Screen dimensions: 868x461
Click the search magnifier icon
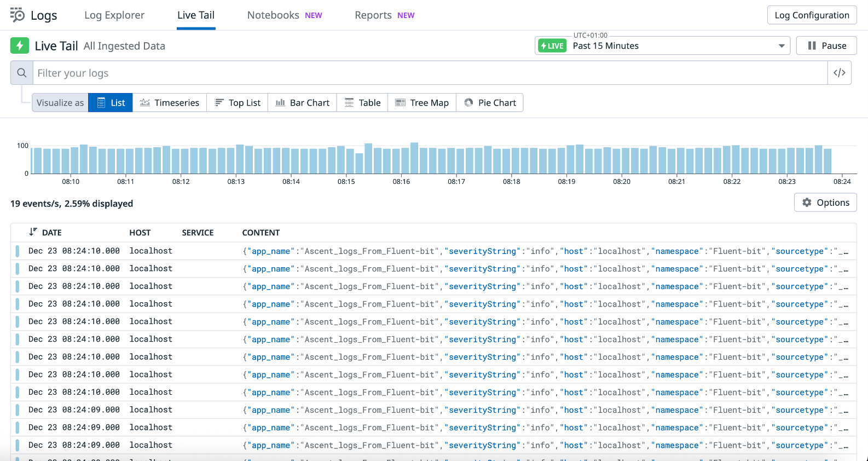pos(22,73)
